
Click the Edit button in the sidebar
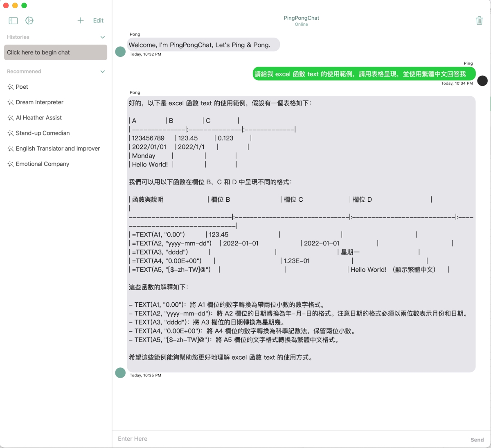pos(98,20)
